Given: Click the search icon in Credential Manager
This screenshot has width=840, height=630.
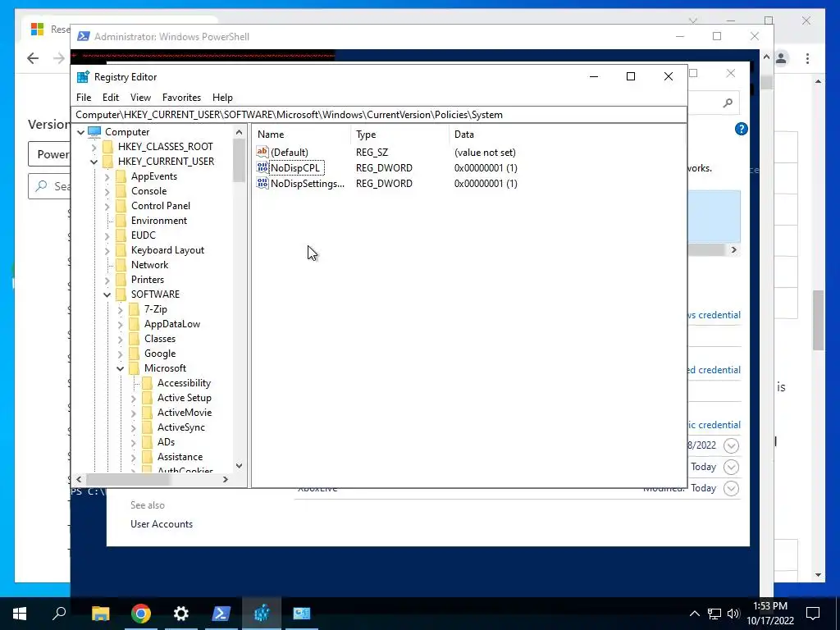Looking at the screenshot, I should (728, 103).
